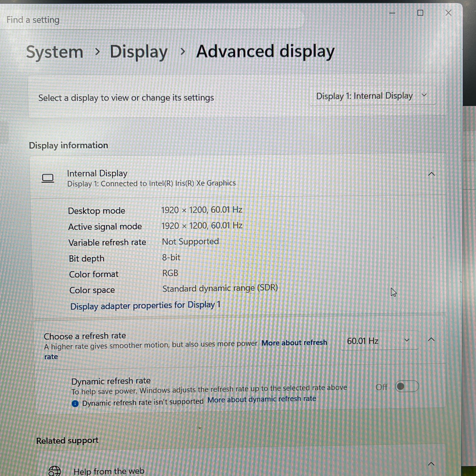
Task: Open More about dynamic refresh rate link
Action: click(262, 399)
